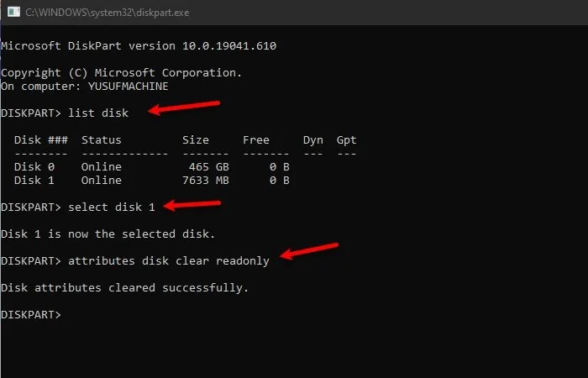Click the diskpart.exe title bar path text
The image size is (588, 378).
109,13
